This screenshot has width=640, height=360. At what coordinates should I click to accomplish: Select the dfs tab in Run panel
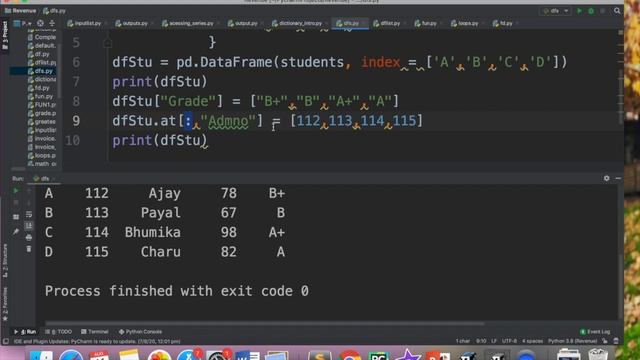(x=44, y=179)
